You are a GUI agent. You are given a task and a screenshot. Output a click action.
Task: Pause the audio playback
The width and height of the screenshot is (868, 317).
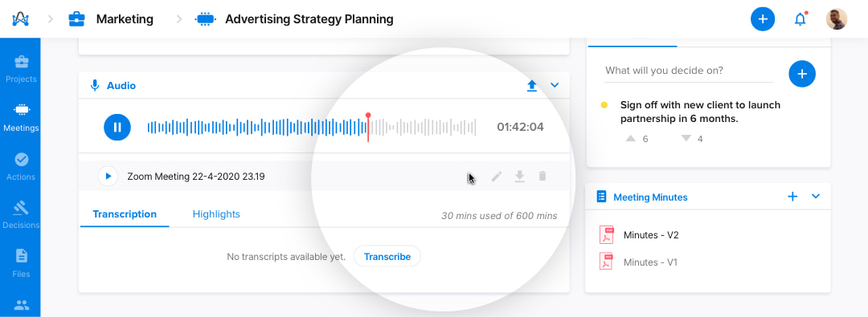pyautogui.click(x=117, y=128)
